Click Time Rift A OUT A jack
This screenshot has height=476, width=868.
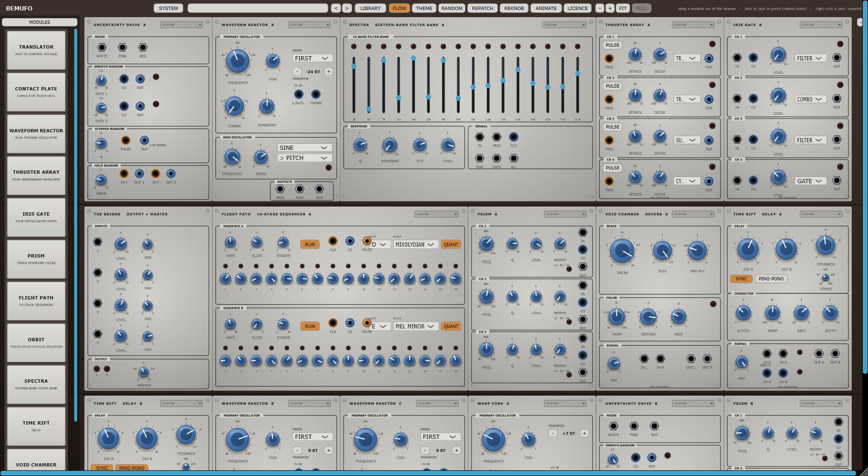(x=819, y=353)
